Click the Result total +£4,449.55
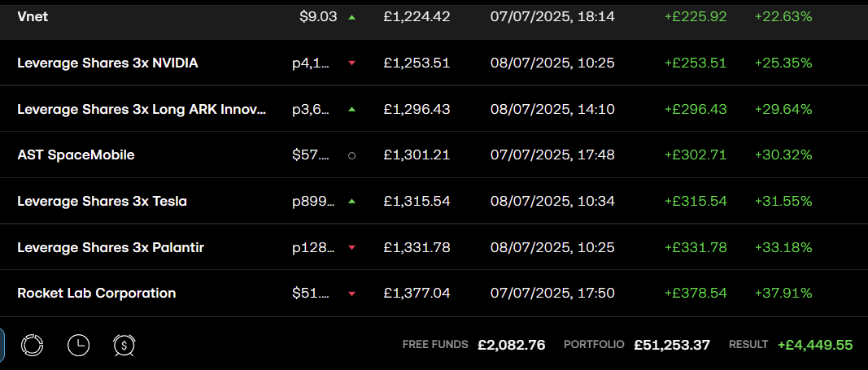 click(815, 345)
